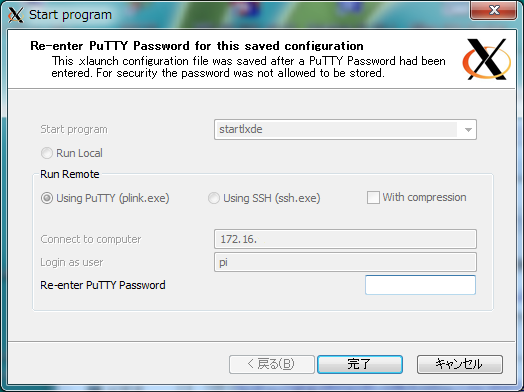This screenshot has width=524, height=392.
Task: Click the Login as user field
Action: [x=345, y=262]
